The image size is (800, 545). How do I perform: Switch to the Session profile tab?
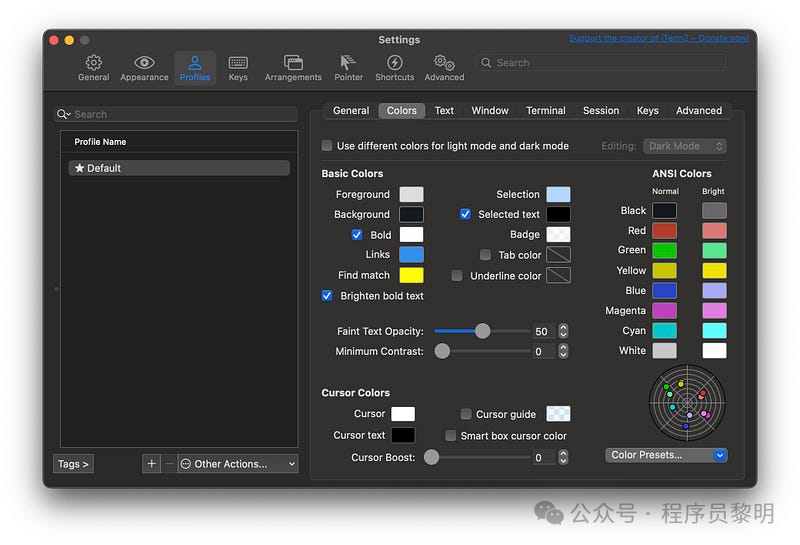(601, 111)
